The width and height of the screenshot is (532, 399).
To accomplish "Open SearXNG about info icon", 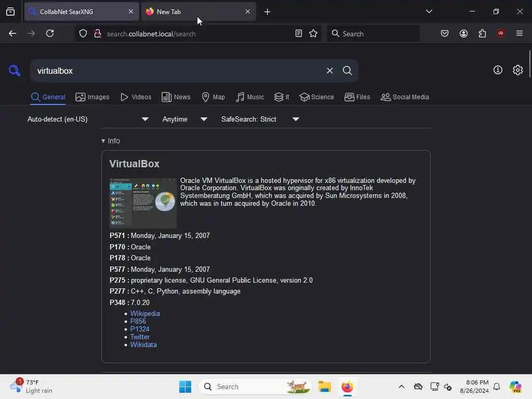I will (x=498, y=70).
